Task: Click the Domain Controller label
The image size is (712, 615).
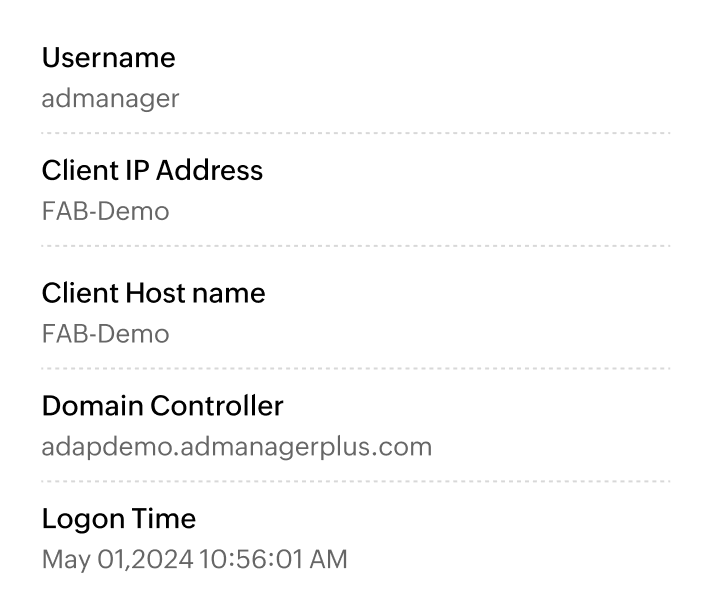Action: point(162,406)
